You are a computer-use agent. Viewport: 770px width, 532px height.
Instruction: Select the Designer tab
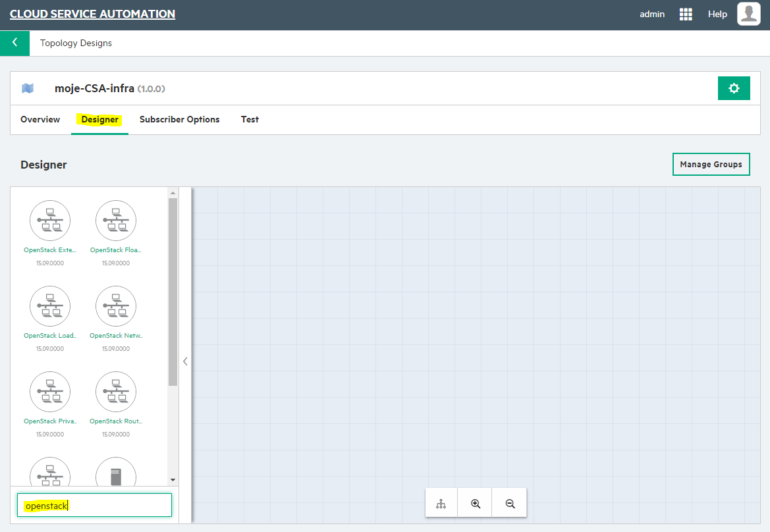coord(99,119)
